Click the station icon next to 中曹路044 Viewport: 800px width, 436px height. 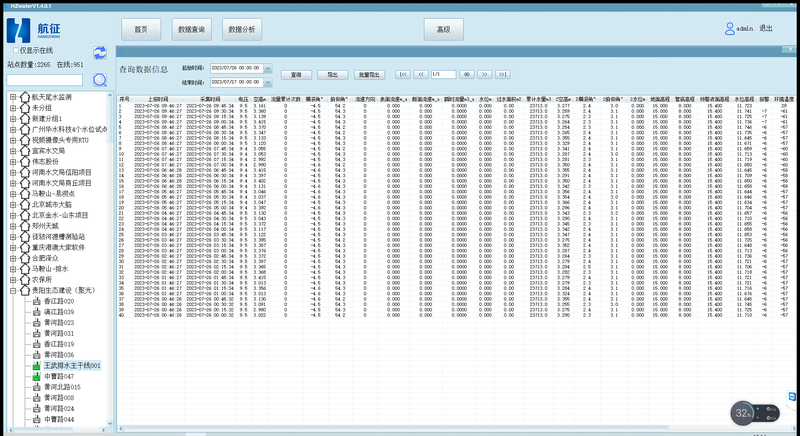[37, 419]
